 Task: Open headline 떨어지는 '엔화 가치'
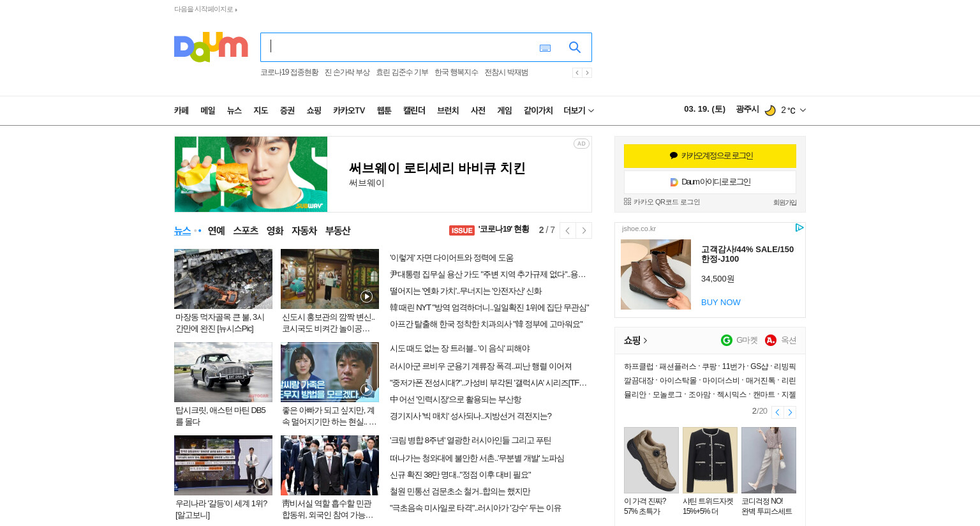coord(466,291)
